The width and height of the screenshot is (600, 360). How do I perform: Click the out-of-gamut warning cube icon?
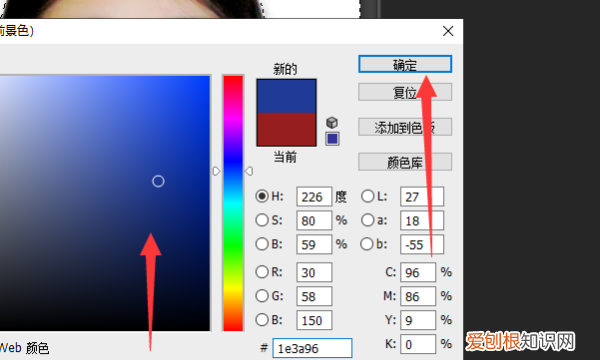coord(332,122)
